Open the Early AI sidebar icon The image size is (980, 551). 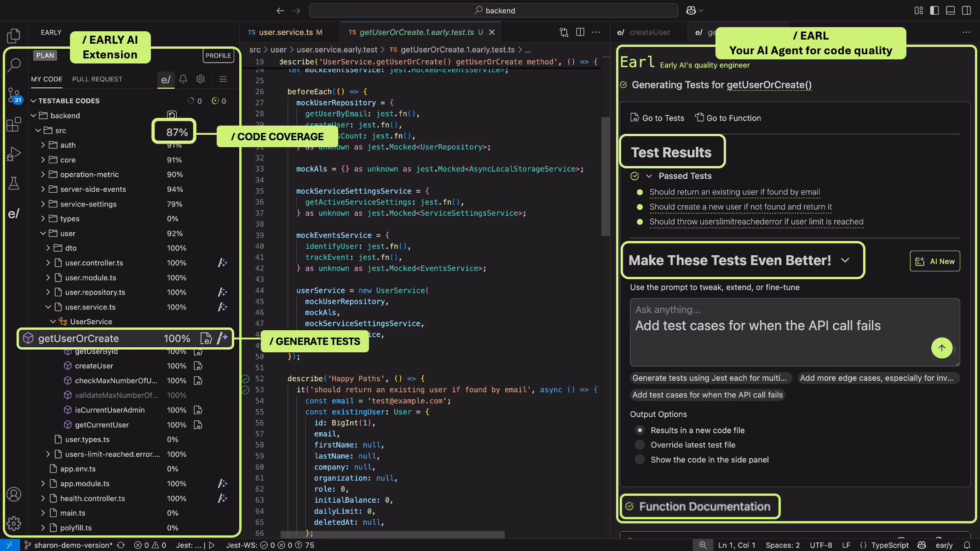click(14, 213)
